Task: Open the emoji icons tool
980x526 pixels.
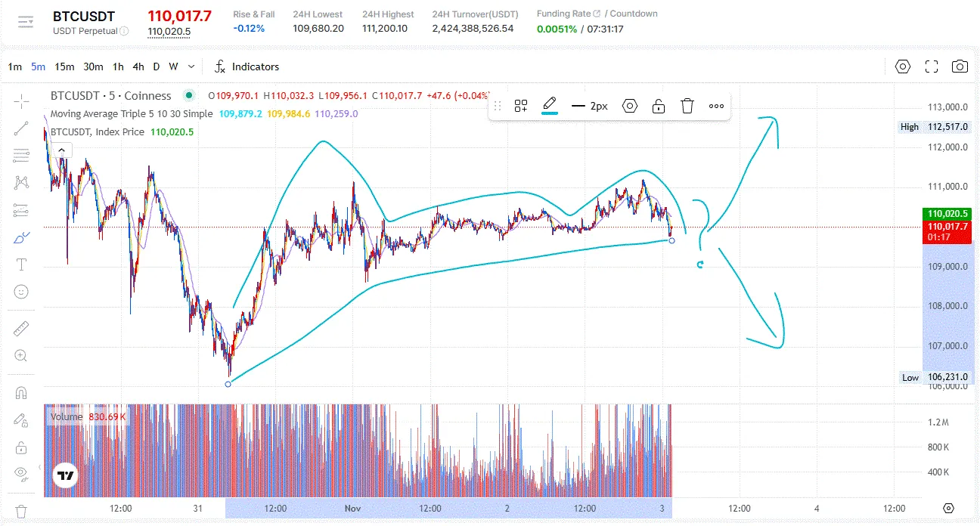Action: [x=21, y=292]
